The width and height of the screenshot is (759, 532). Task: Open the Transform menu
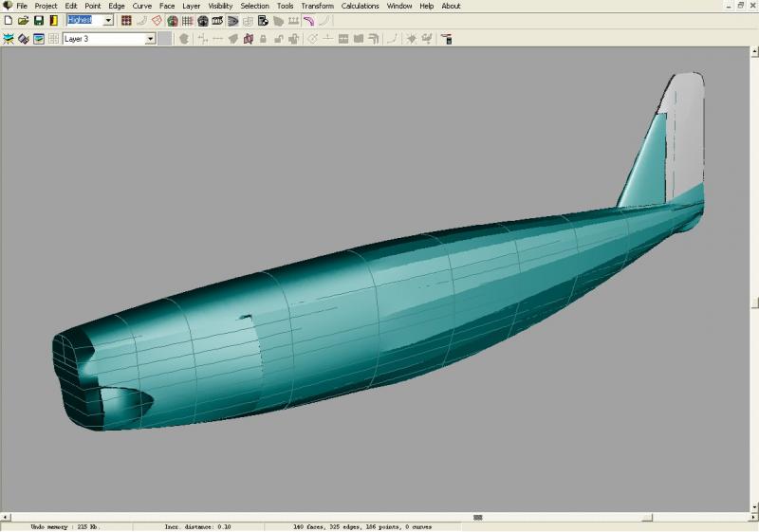317,6
